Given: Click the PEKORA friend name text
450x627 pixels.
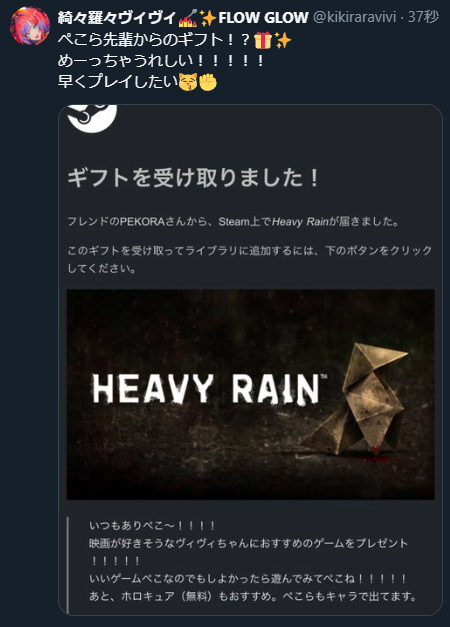Looking at the screenshot, I should (x=142, y=222).
